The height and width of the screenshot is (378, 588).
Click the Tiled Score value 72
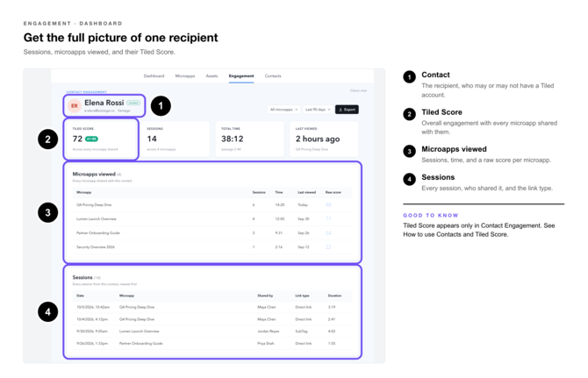(x=77, y=139)
